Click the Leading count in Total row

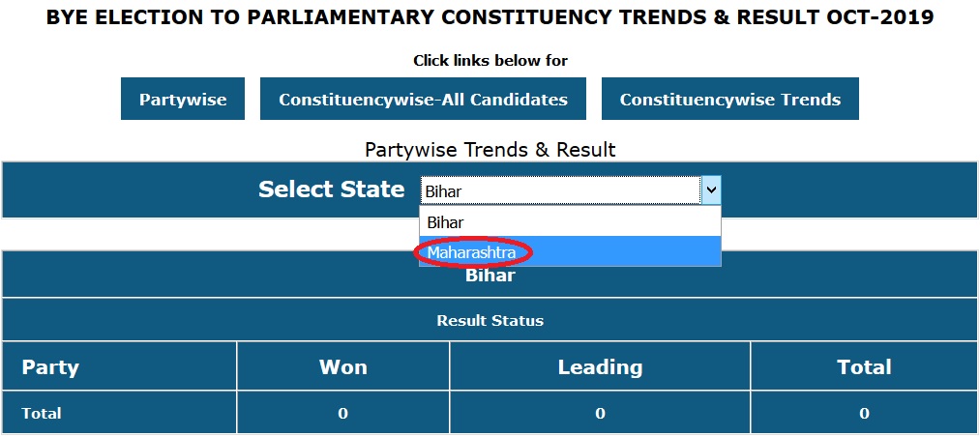click(x=600, y=413)
